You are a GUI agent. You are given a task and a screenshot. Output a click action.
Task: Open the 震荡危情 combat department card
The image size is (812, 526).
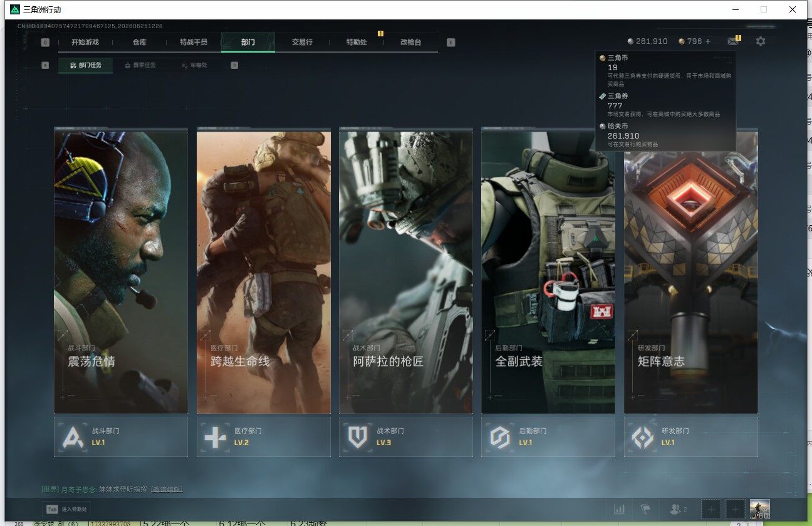point(121,271)
